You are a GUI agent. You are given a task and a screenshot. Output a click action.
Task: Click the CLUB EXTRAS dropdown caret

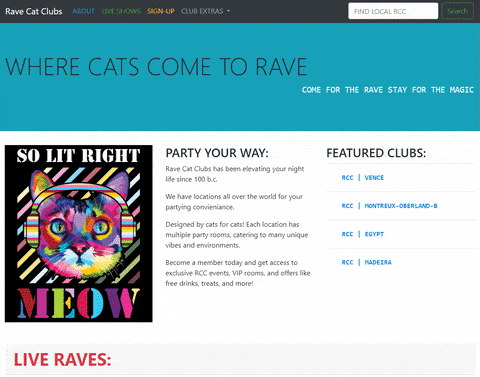point(228,11)
